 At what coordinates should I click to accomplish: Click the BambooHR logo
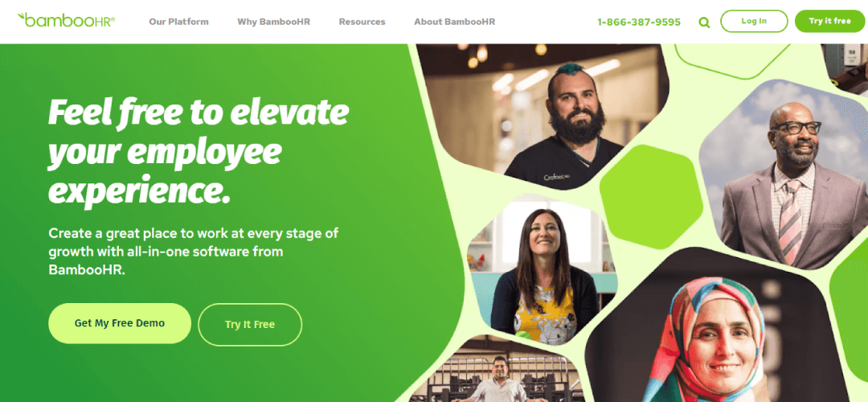click(66, 20)
